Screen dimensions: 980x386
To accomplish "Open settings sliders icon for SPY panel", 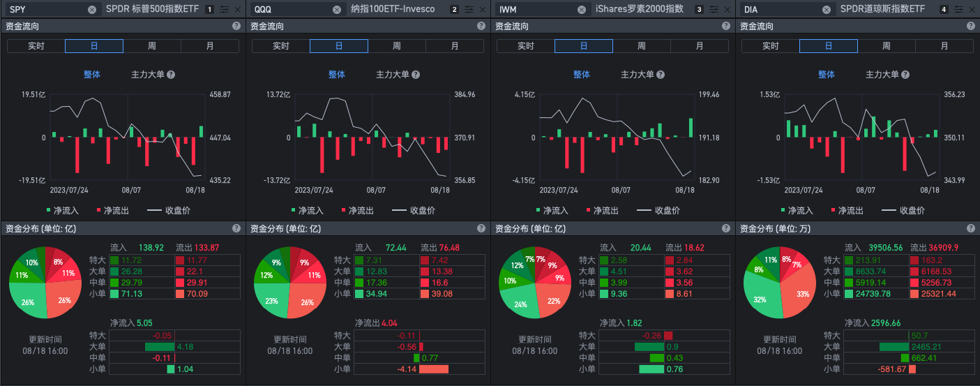I will point(224,10).
